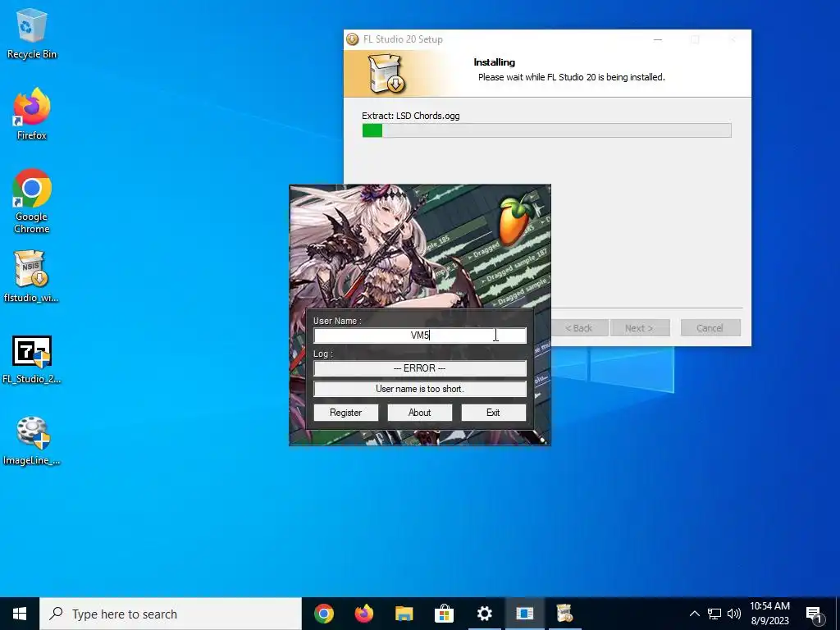Click the Type here to search box
Image resolution: width=840 pixels, height=630 pixels.
coord(171,614)
